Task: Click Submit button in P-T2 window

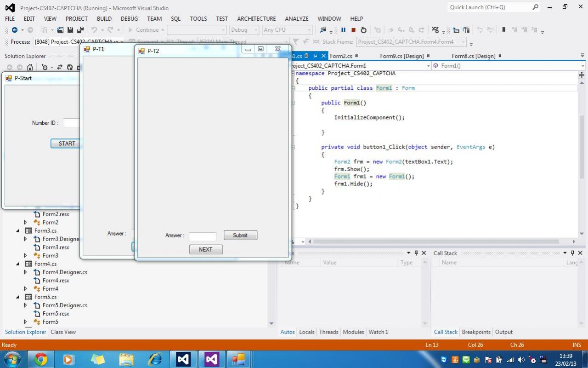Action: [240, 236]
